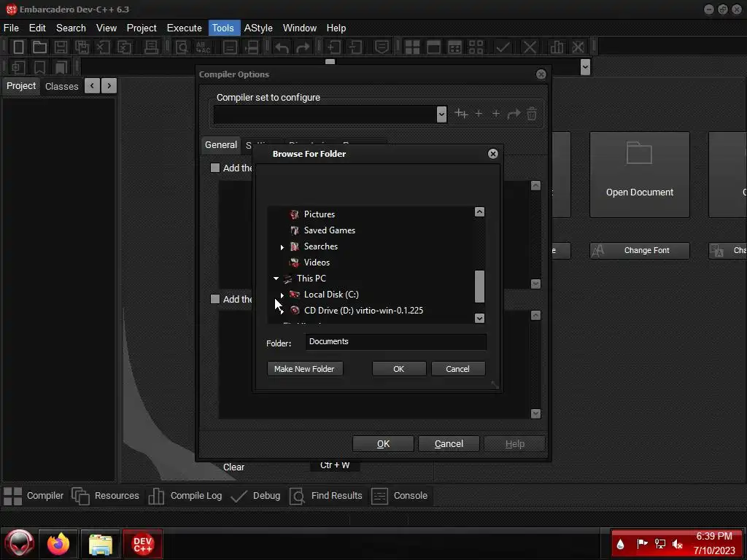This screenshot has height=560, width=747.
Task: Toggle the first 'Add the' checkbox
Action: [215, 168]
